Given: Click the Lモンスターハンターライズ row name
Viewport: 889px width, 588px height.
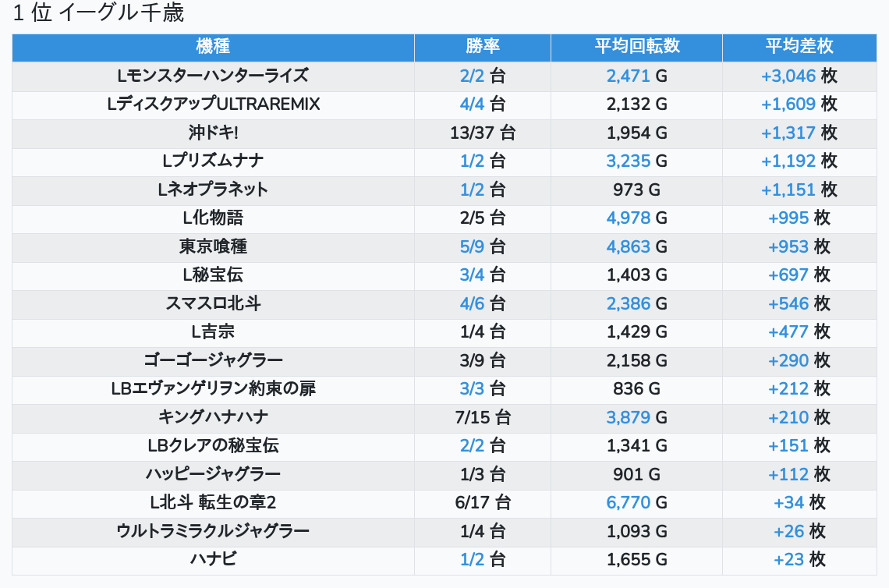Looking at the screenshot, I should coord(213,76).
